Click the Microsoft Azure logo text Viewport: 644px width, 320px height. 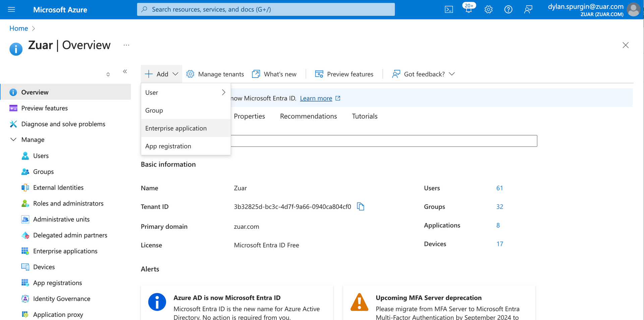(60, 10)
